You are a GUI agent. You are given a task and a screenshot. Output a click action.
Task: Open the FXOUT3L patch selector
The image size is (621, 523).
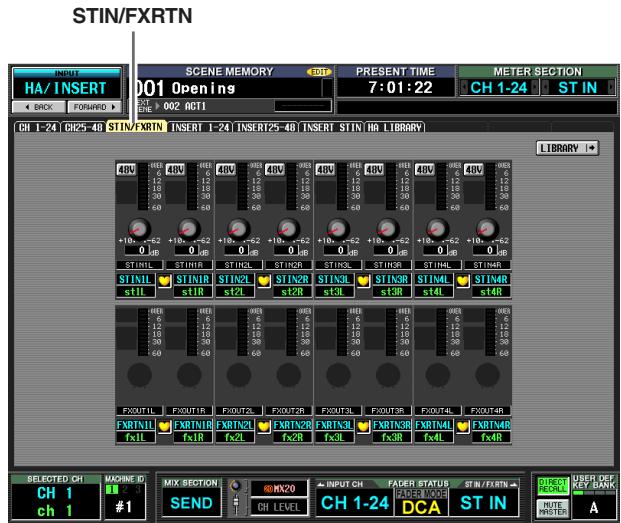338,411
